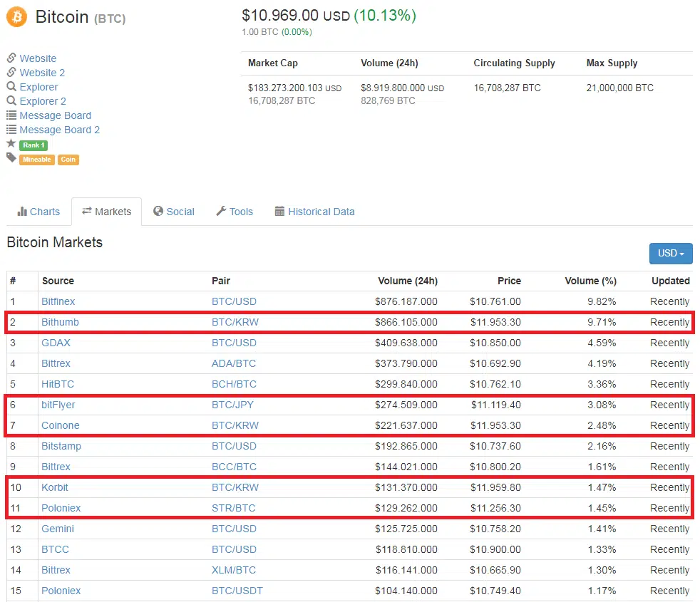Select the Markets tab
700x602 pixels.
point(107,212)
